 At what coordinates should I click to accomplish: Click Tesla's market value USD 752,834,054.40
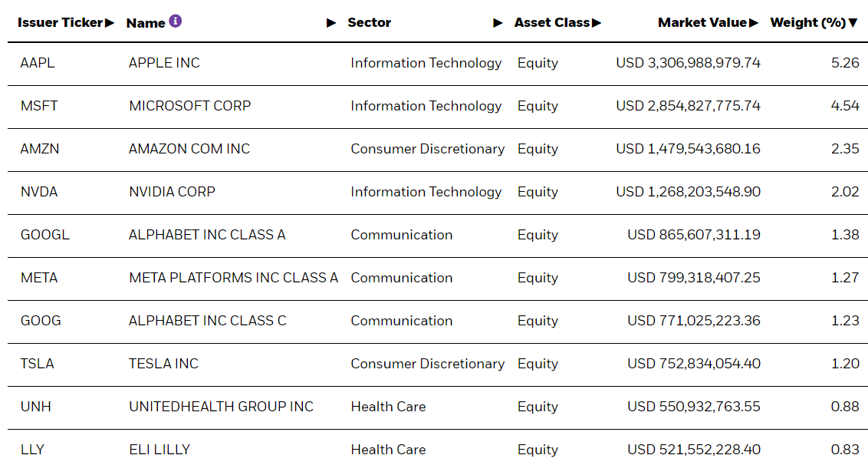tap(694, 364)
